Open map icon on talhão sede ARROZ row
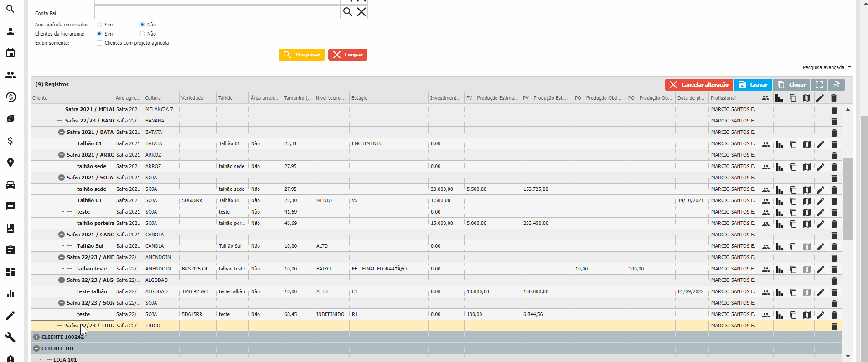 pyautogui.click(x=807, y=167)
